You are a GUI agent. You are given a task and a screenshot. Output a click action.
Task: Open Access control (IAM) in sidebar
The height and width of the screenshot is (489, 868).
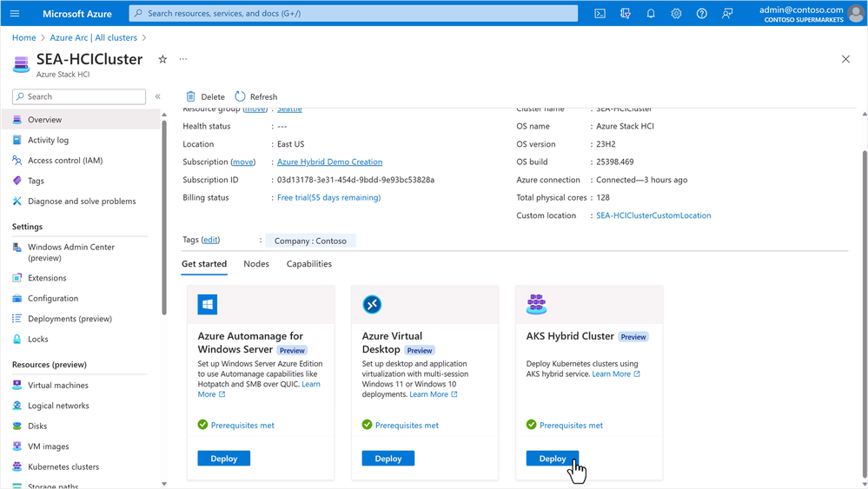click(x=65, y=161)
